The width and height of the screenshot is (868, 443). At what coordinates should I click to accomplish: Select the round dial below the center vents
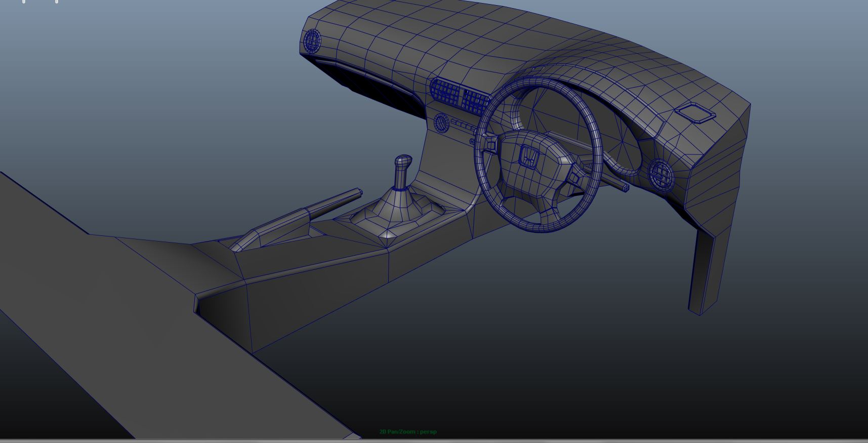click(441, 123)
